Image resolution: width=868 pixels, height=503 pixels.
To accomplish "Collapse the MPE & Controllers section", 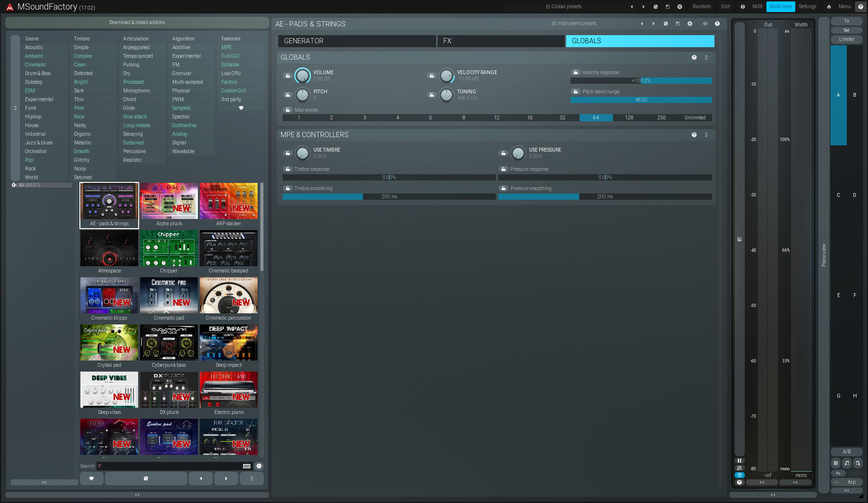I will [706, 135].
